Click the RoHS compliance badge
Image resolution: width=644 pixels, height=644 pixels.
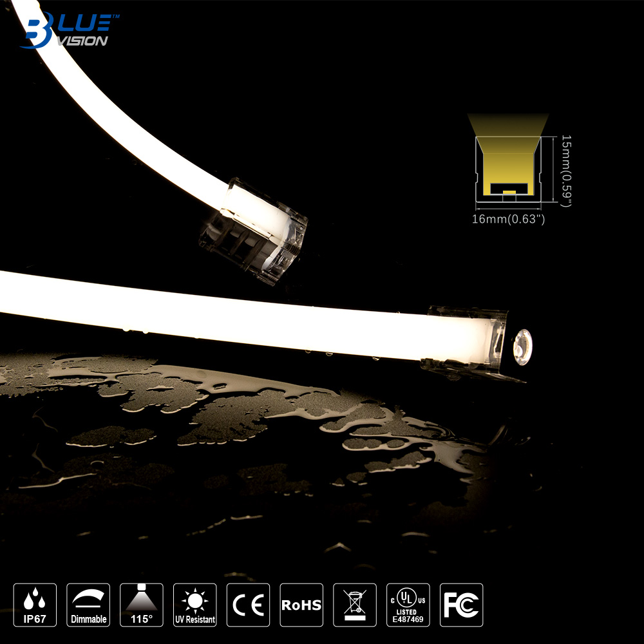(301, 605)
